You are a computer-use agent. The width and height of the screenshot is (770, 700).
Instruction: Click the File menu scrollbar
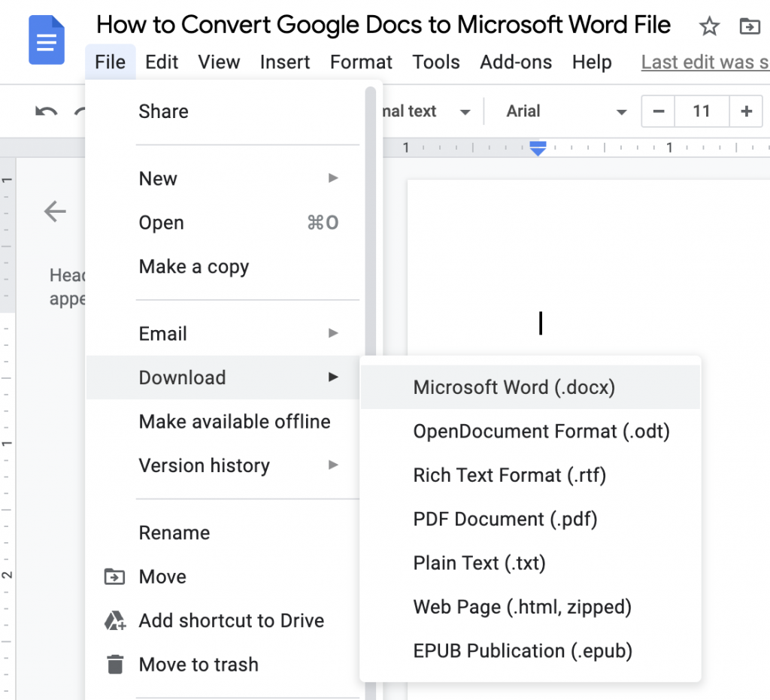coord(371,221)
